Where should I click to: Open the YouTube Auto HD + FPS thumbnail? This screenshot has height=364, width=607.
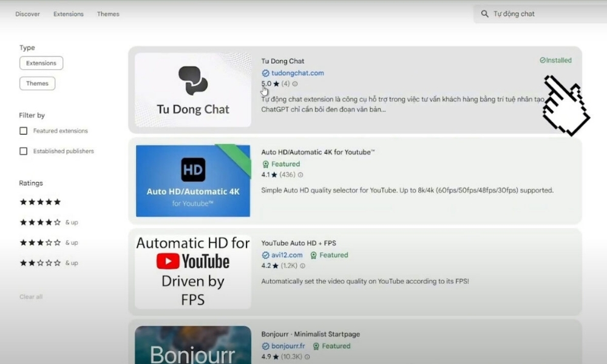coord(193,272)
